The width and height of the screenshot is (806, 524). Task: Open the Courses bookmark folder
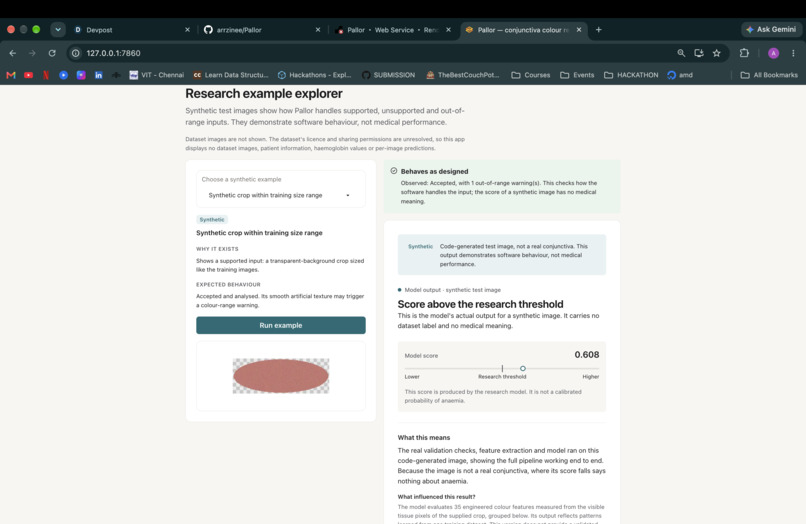[x=530, y=75]
